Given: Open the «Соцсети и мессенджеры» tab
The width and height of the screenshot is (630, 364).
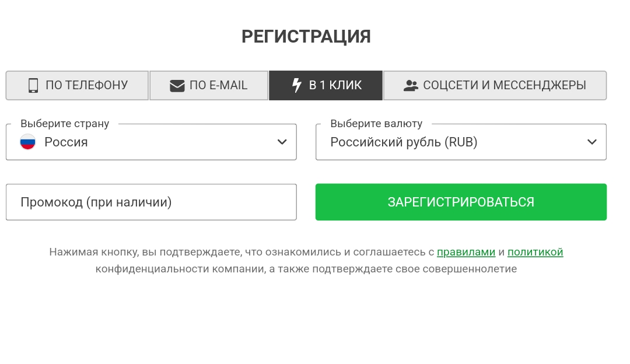Looking at the screenshot, I should pyautogui.click(x=495, y=85).
